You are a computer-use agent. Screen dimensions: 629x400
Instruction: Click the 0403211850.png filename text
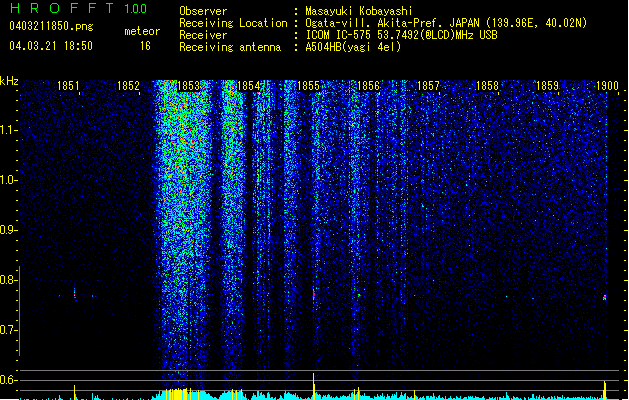point(51,26)
